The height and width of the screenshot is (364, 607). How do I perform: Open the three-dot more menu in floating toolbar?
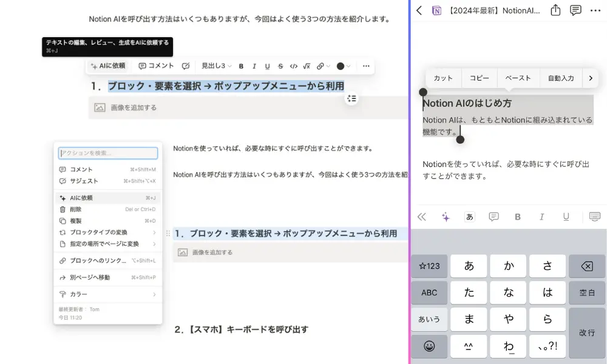click(366, 66)
